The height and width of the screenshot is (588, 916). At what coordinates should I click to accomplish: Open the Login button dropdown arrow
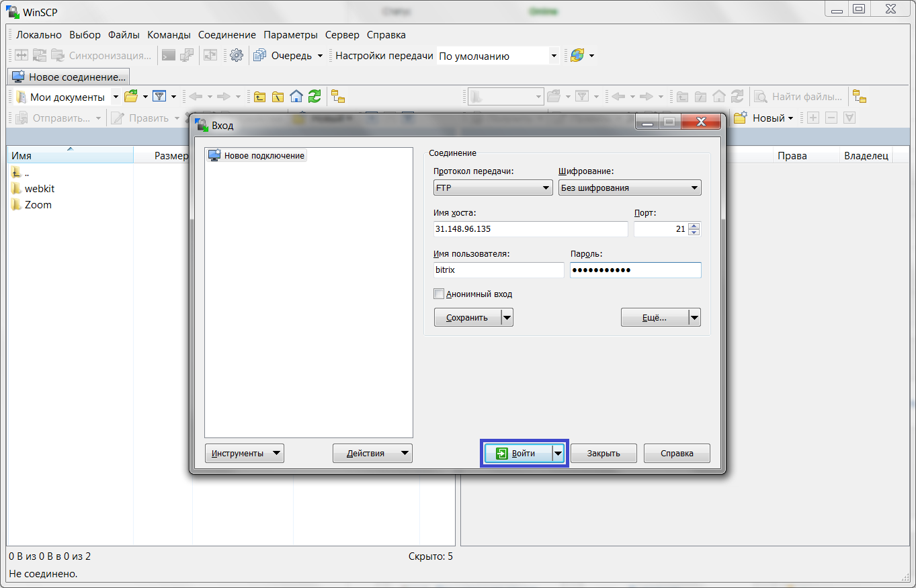[558, 454]
